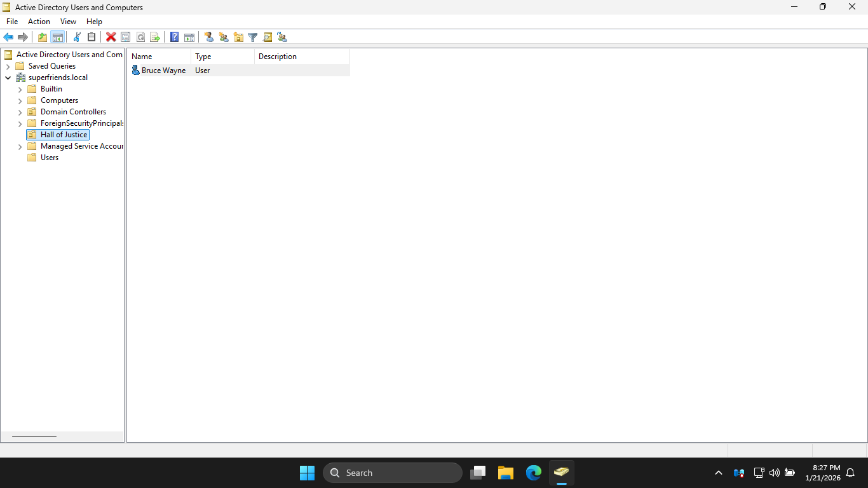Click the blue Help question mark icon
The height and width of the screenshot is (488, 868).
click(174, 37)
